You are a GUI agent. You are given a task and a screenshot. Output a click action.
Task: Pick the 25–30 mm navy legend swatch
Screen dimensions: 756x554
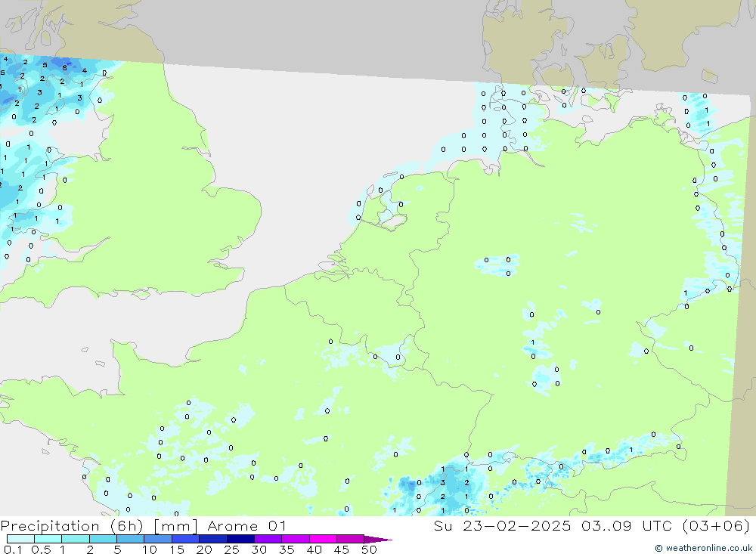tap(240, 539)
